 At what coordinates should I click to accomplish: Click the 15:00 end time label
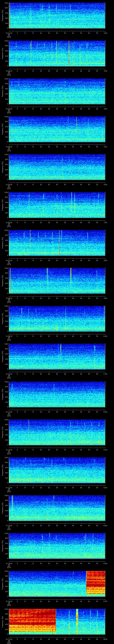coord(105,525)
